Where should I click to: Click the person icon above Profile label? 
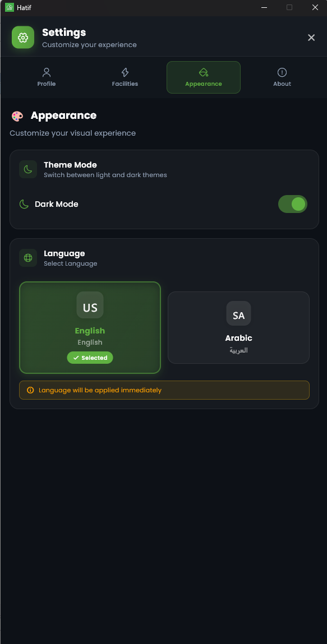pos(46,72)
